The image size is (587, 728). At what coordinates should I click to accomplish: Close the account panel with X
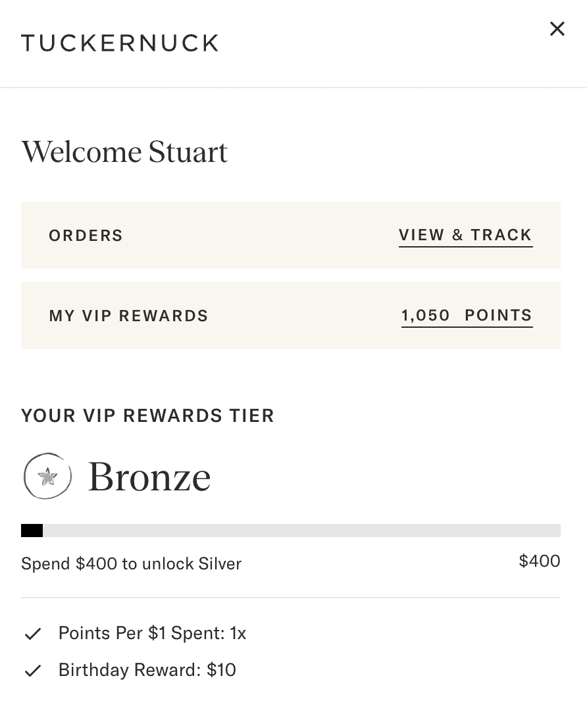pos(557,29)
